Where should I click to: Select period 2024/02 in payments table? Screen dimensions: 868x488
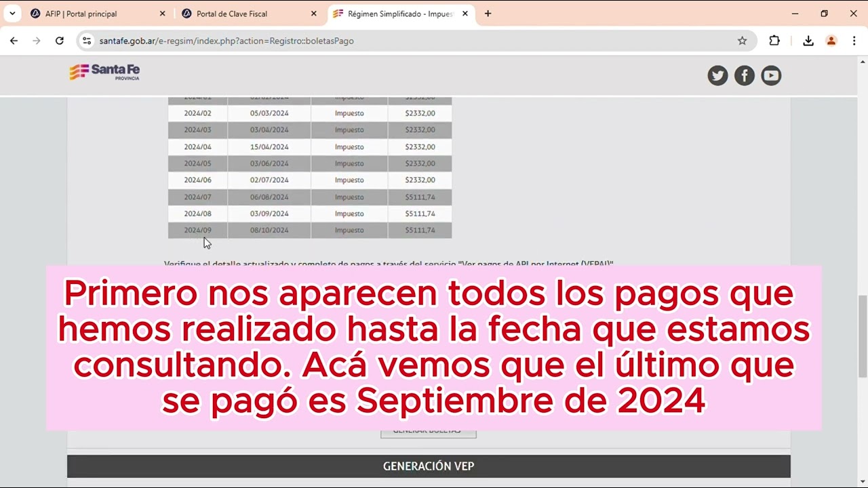(x=197, y=113)
